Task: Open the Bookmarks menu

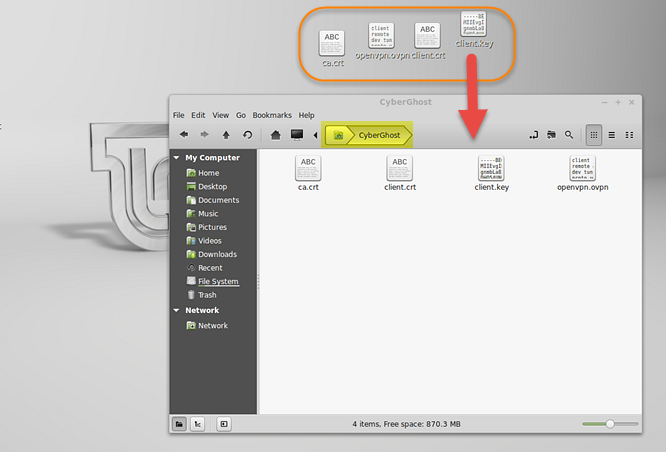Action: pyautogui.click(x=272, y=115)
